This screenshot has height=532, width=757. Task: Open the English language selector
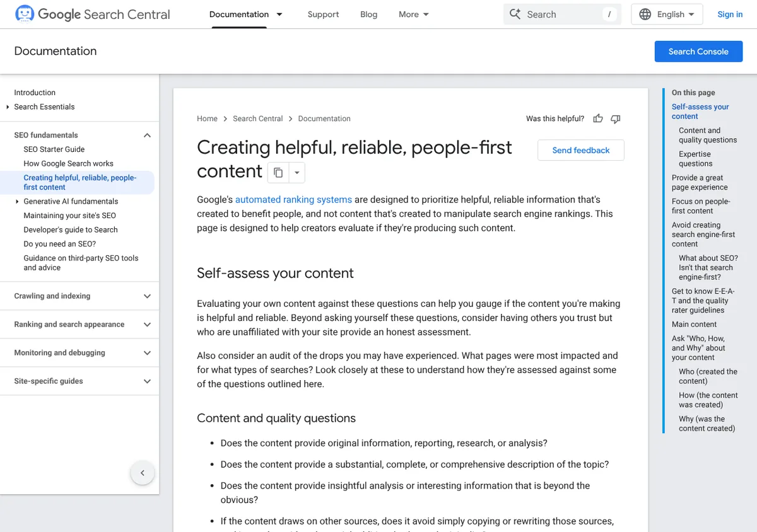point(667,14)
